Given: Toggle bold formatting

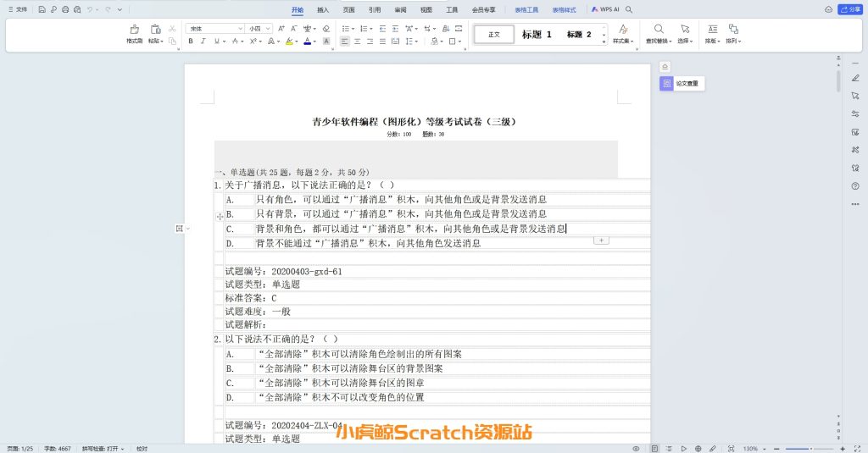Looking at the screenshot, I should [191, 41].
